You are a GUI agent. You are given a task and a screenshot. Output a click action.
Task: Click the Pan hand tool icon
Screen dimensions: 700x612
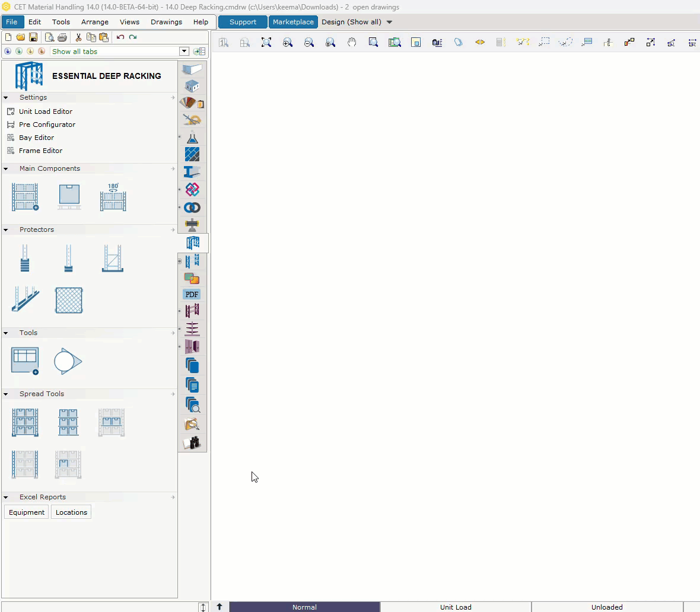352,43
